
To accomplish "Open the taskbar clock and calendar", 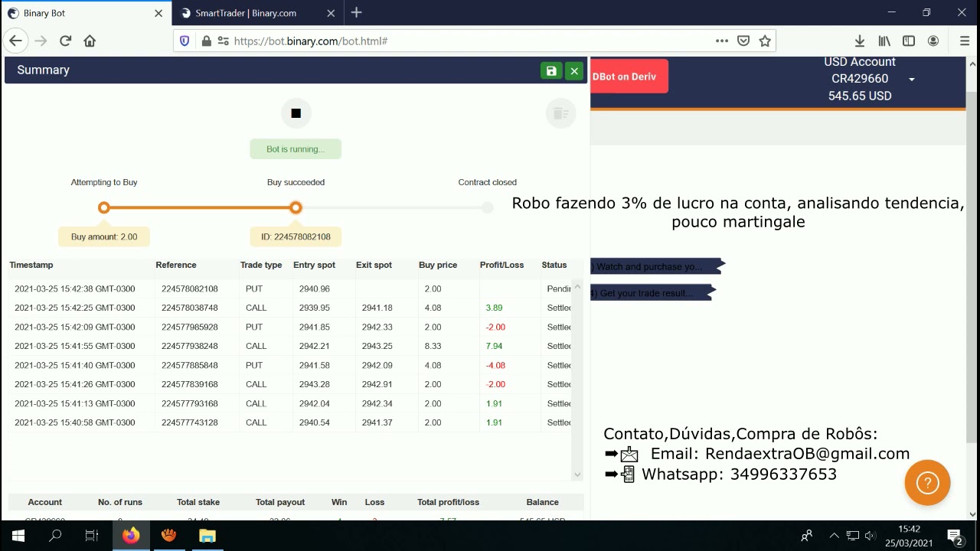I will [x=909, y=536].
